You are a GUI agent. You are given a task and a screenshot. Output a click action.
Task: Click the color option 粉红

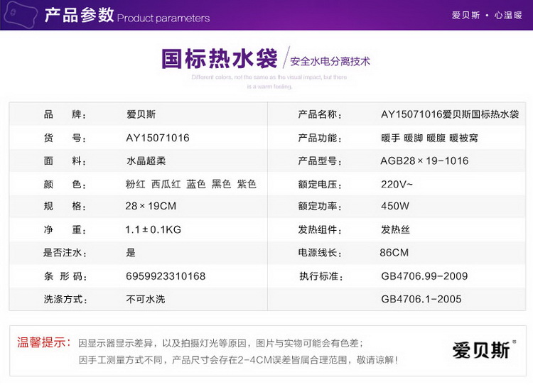pyautogui.click(x=135, y=184)
